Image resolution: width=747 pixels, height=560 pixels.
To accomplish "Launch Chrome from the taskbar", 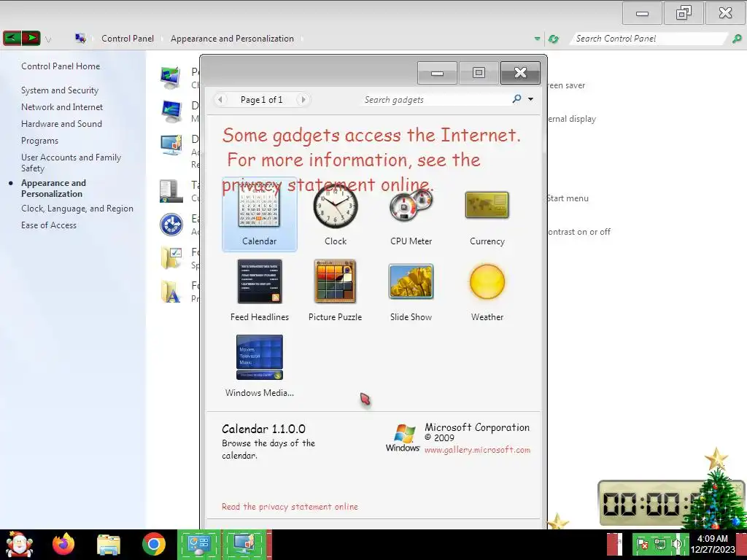I will pyautogui.click(x=154, y=544).
